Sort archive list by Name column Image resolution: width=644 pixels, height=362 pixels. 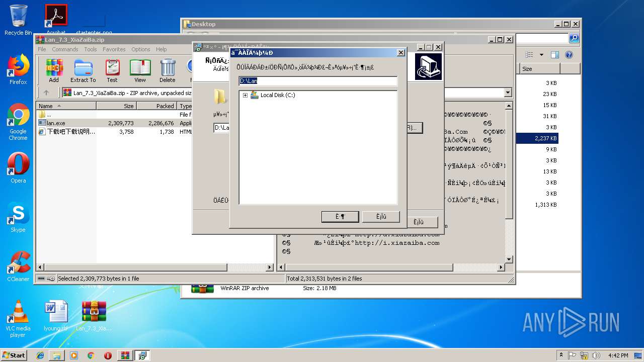pyautogui.click(x=66, y=106)
